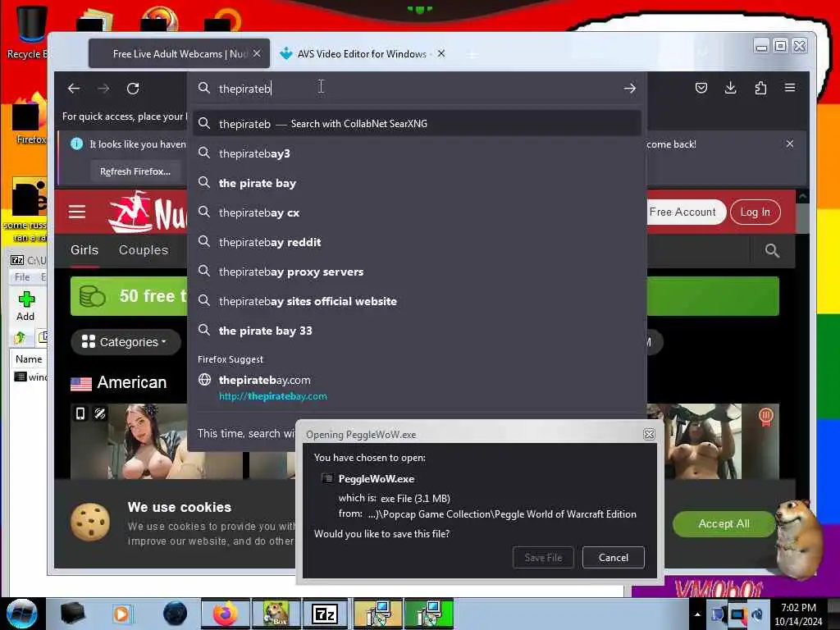Click the website logo
Viewport: 840px width, 630px height.
point(148,212)
